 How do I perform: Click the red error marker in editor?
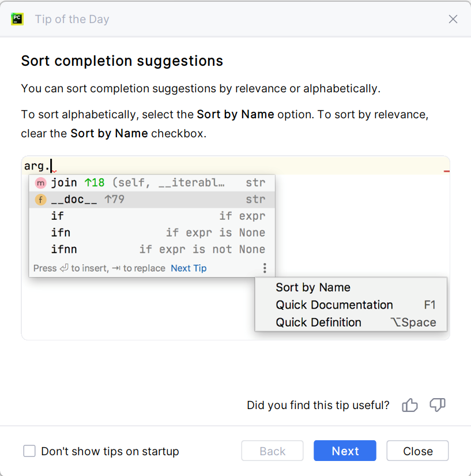pyautogui.click(x=447, y=171)
